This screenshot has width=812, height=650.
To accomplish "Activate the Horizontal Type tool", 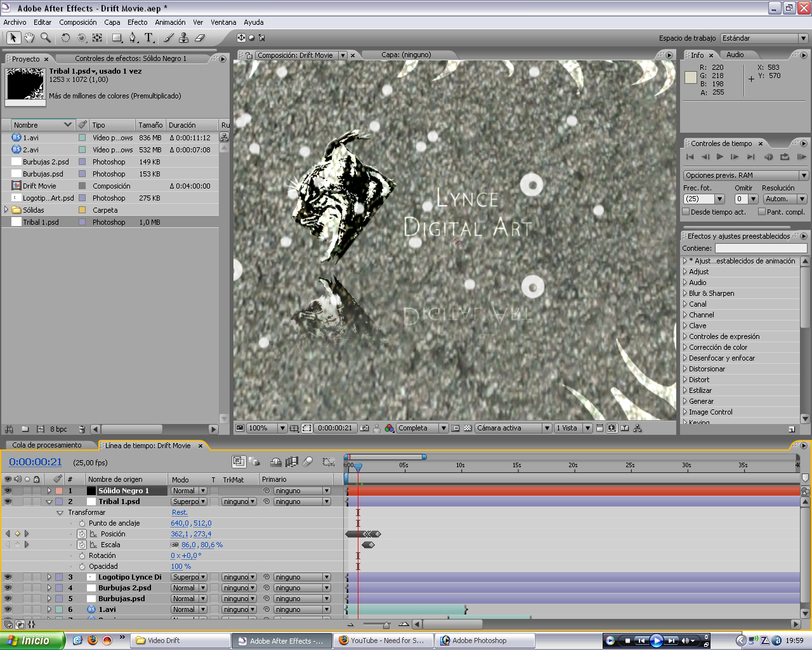I will (148, 38).
